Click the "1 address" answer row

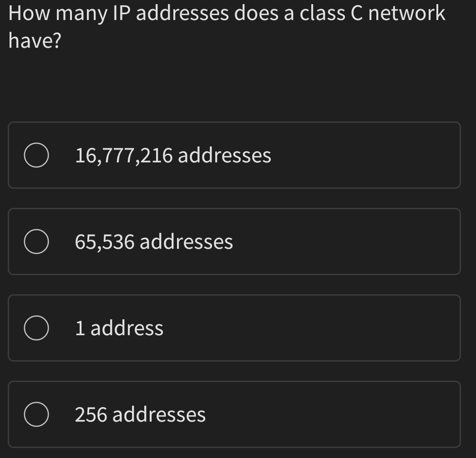point(234,327)
